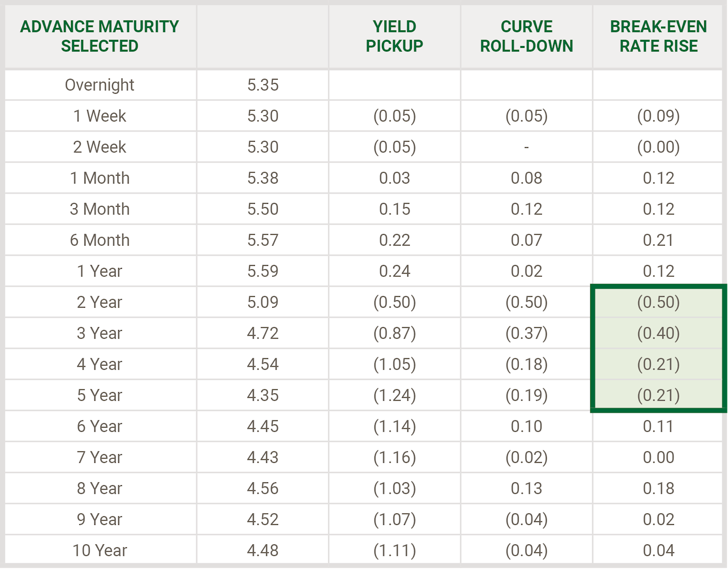Select the "6 Year" maturity label
This screenshot has height=569, width=728.
click(100, 426)
